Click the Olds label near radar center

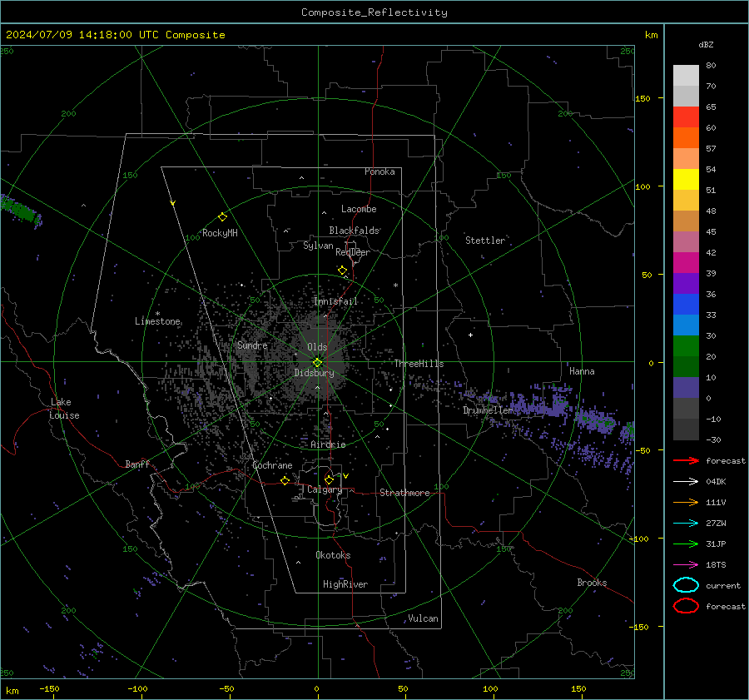[x=317, y=347]
